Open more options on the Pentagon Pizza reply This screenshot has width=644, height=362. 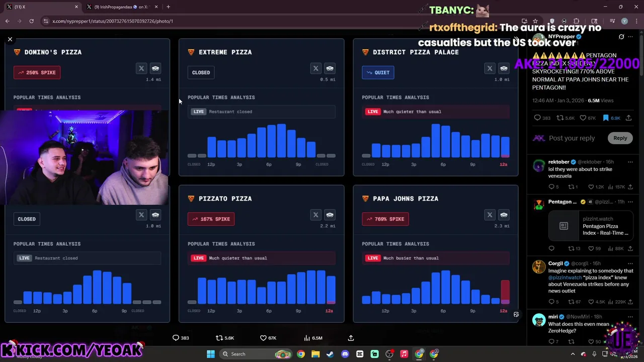coord(630,202)
